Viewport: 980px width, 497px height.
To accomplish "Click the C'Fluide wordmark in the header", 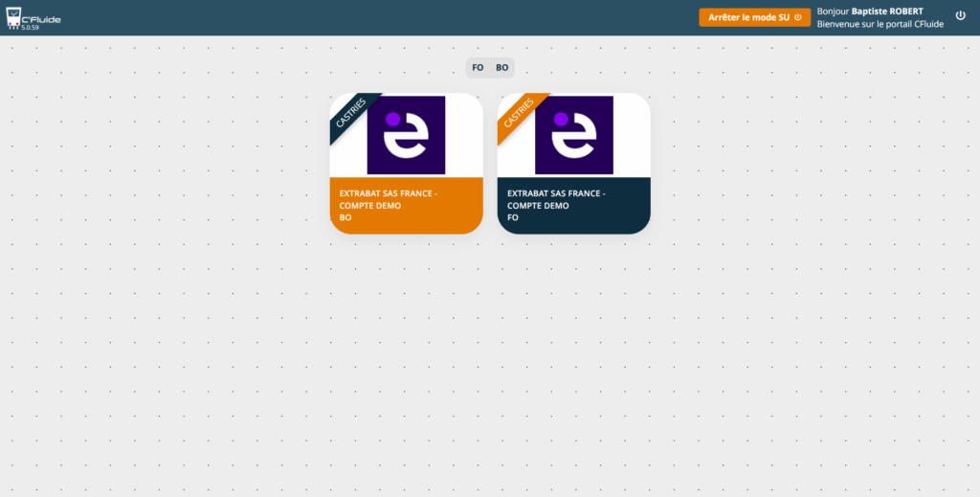I will click(x=41, y=18).
